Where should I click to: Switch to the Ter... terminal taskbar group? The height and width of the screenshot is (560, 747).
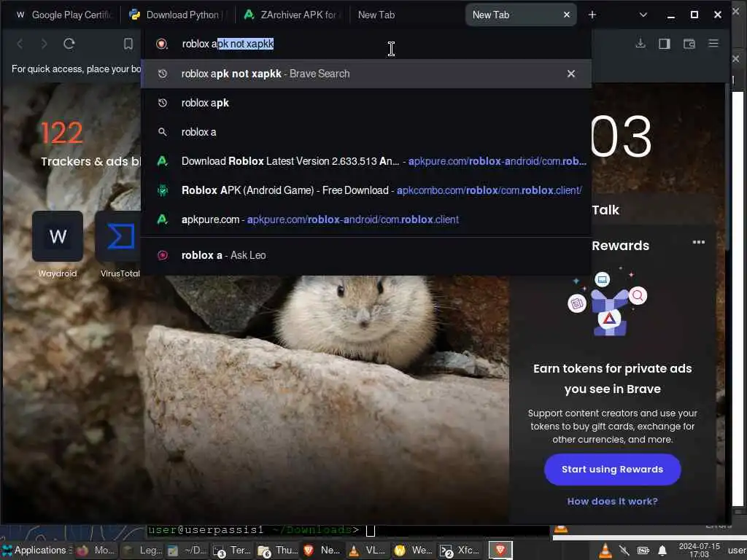232,551
